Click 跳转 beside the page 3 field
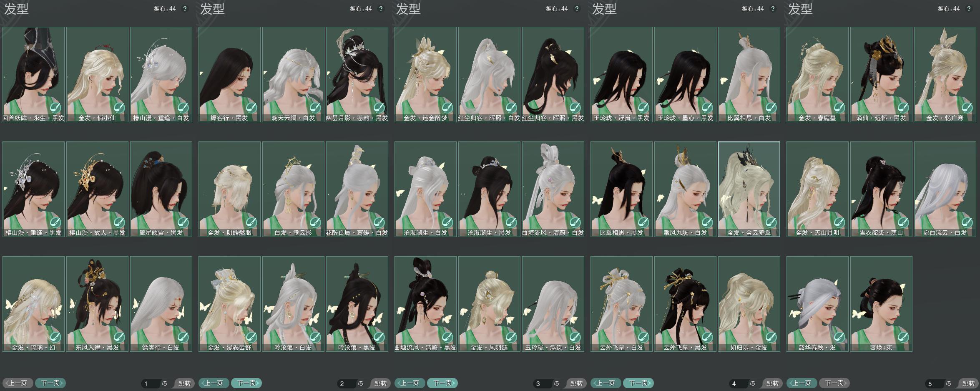 pos(576,383)
